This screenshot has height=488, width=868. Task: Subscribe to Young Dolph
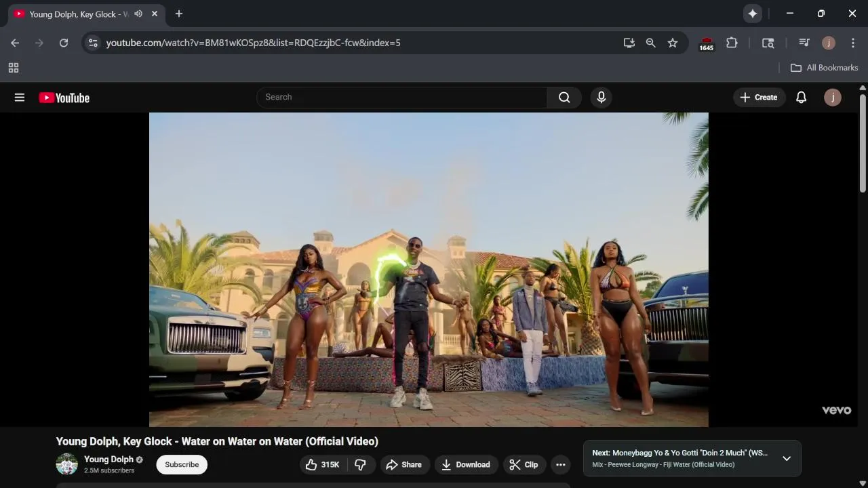(x=182, y=464)
